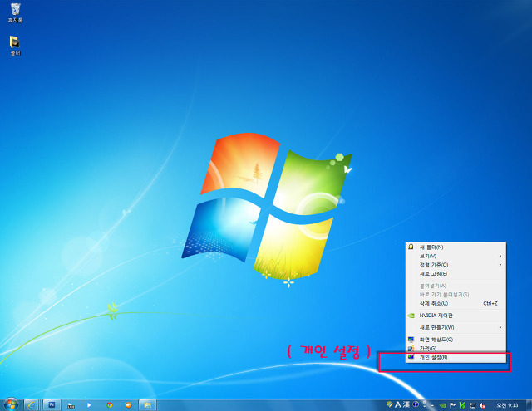
Task: Open the media clapper app taskbar icon
Action: tap(71, 405)
